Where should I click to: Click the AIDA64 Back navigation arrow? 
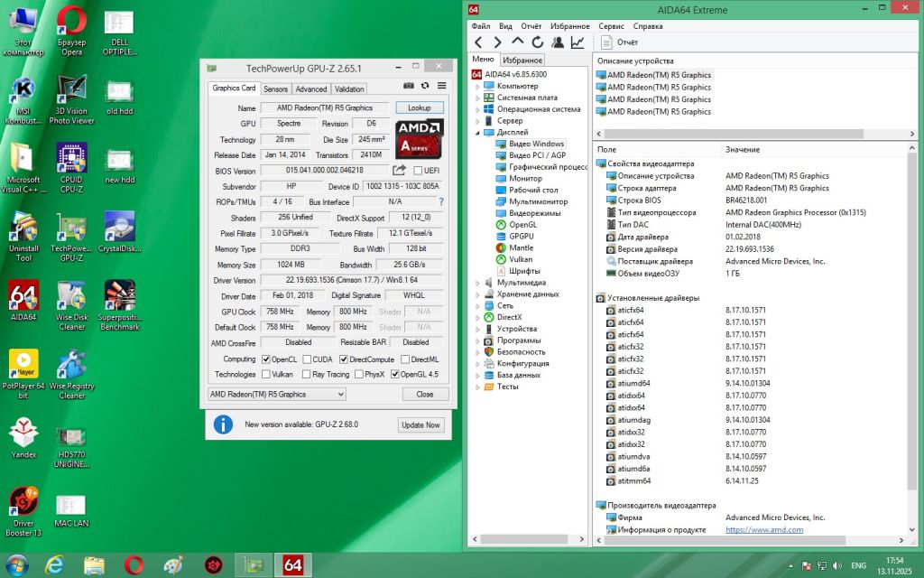[478, 42]
